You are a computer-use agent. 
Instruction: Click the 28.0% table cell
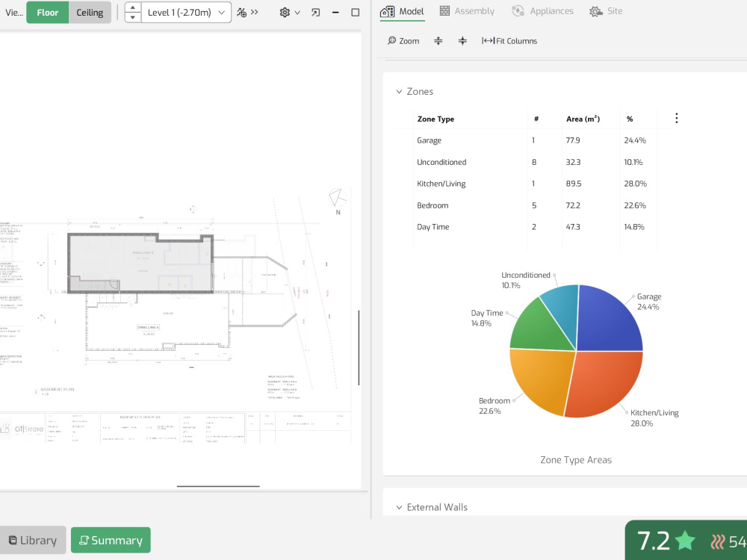click(x=635, y=184)
